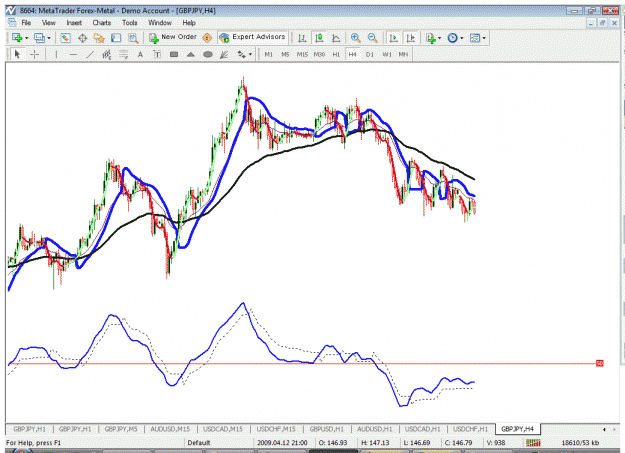The image size is (625, 453).
Task: Select the Rectangle shape tool
Action: tap(174, 54)
